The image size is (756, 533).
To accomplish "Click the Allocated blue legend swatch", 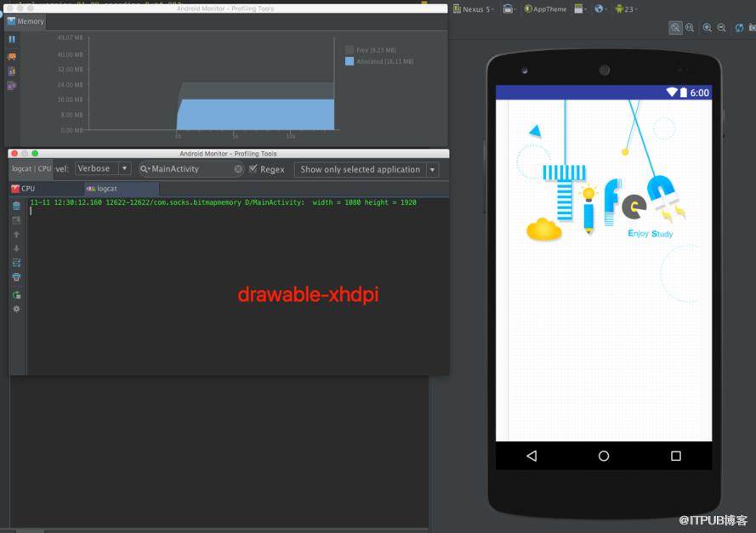I will click(x=350, y=61).
